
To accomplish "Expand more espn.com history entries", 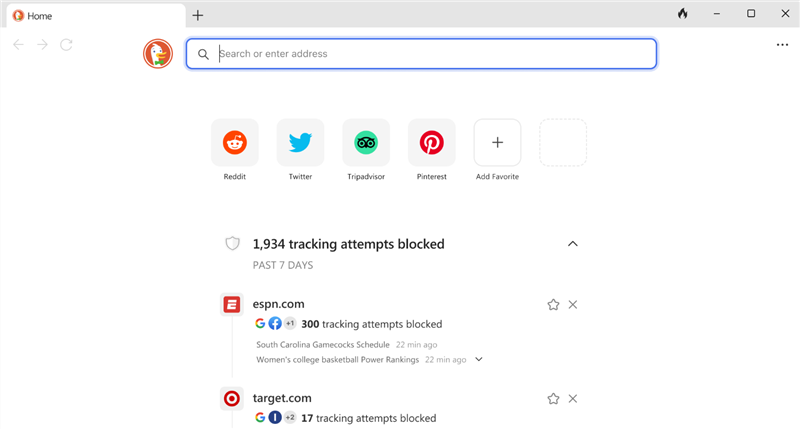I will coord(479,359).
